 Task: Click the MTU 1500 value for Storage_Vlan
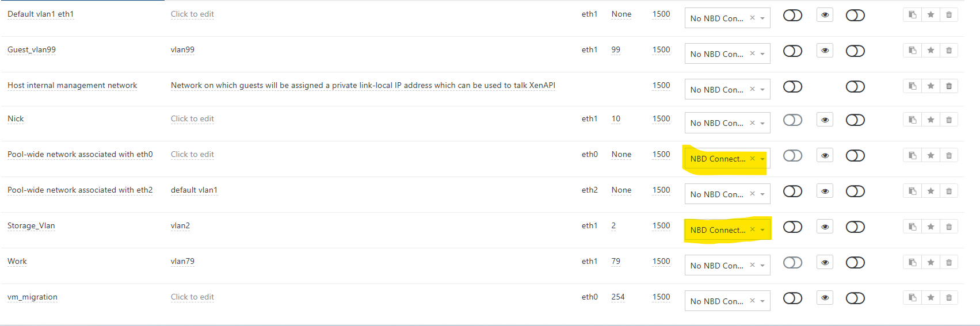[661, 226]
